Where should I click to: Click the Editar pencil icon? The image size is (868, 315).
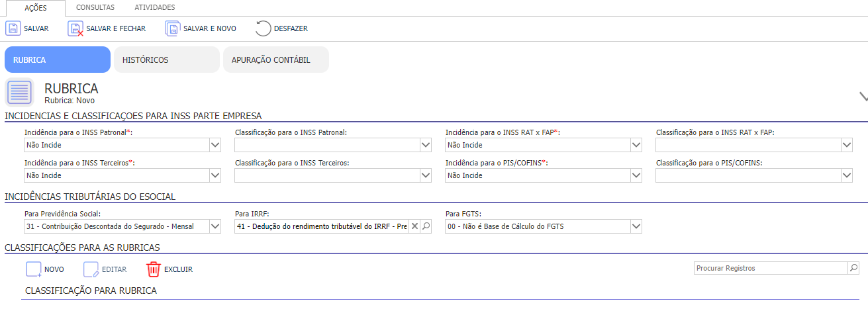pyautogui.click(x=91, y=269)
